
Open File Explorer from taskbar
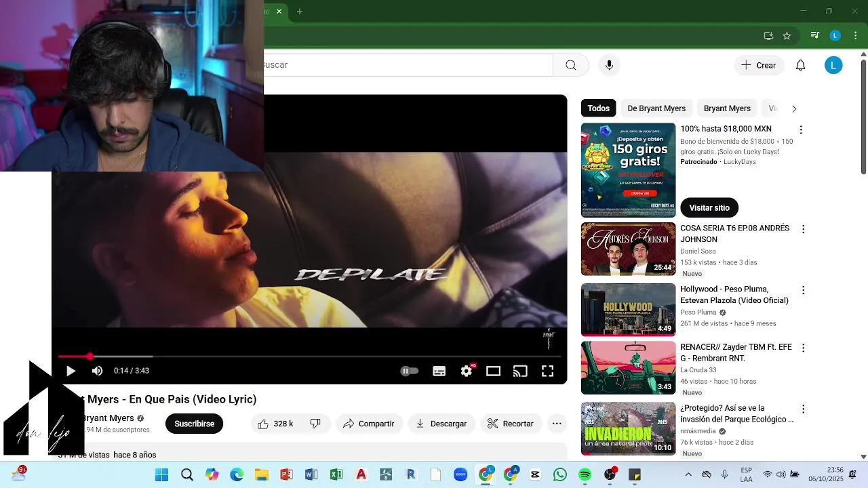(x=262, y=475)
